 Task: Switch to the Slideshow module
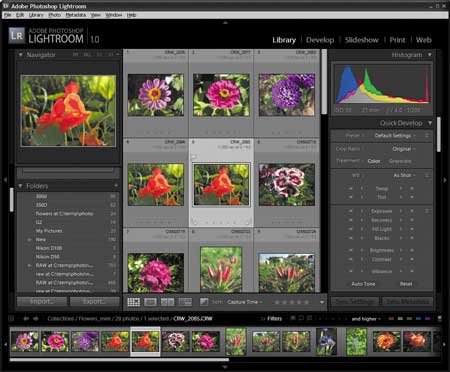click(362, 40)
